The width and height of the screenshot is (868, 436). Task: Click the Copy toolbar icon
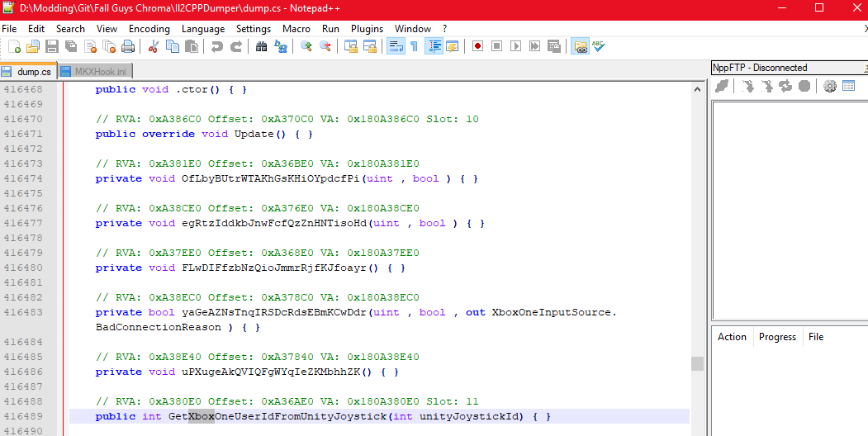click(x=173, y=47)
